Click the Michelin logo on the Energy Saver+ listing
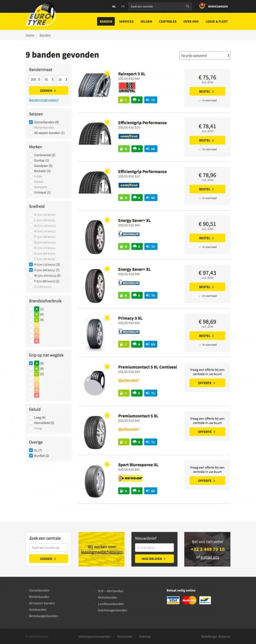 coord(130,234)
